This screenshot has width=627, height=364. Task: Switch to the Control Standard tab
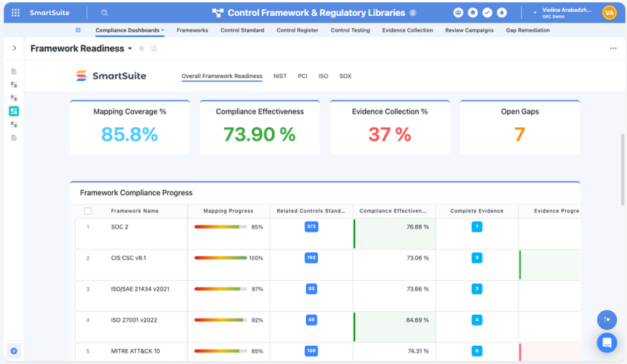coord(242,30)
